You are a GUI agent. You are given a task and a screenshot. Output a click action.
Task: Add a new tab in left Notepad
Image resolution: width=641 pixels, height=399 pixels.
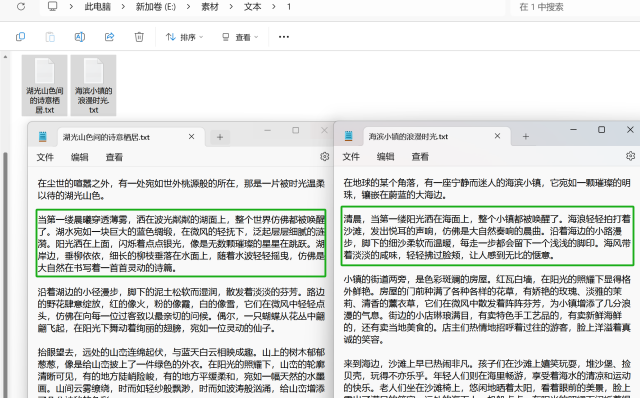pos(220,137)
